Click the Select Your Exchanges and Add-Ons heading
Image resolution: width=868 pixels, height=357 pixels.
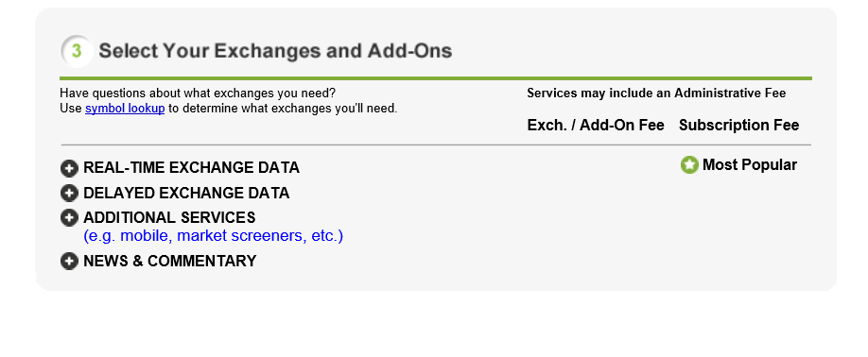[x=275, y=51]
